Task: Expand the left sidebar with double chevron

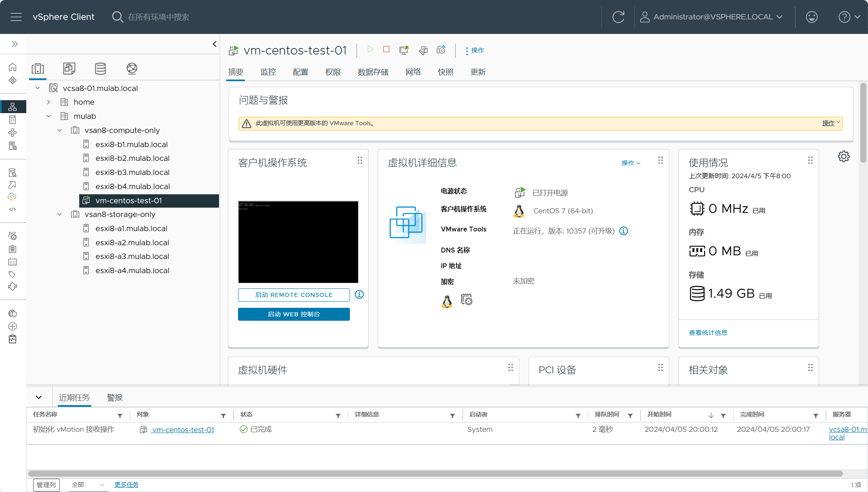Action: tap(15, 44)
